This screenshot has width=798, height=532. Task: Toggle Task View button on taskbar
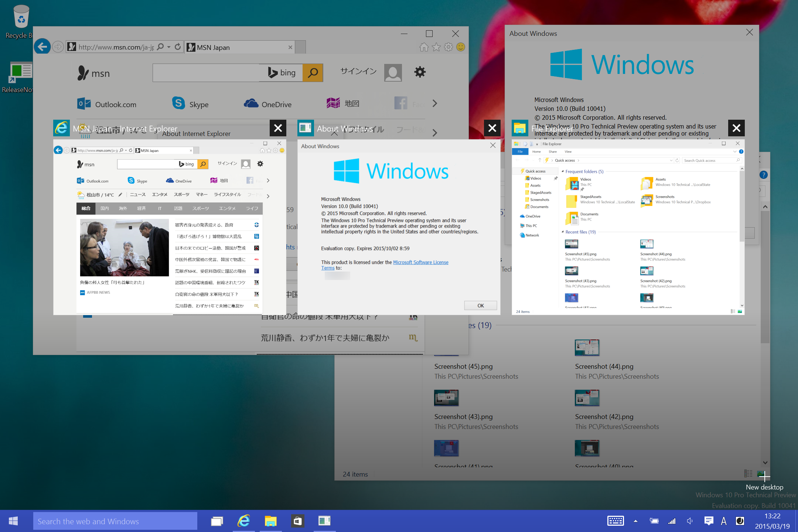(217, 521)
